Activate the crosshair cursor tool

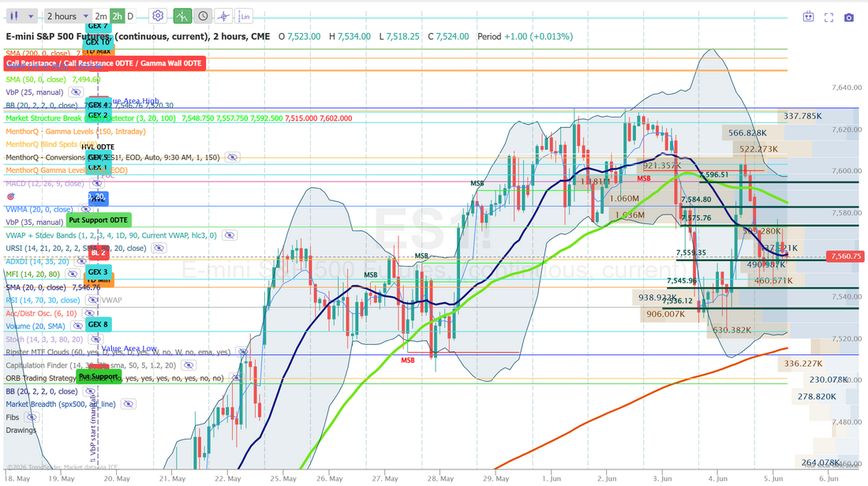pos(223,16)
